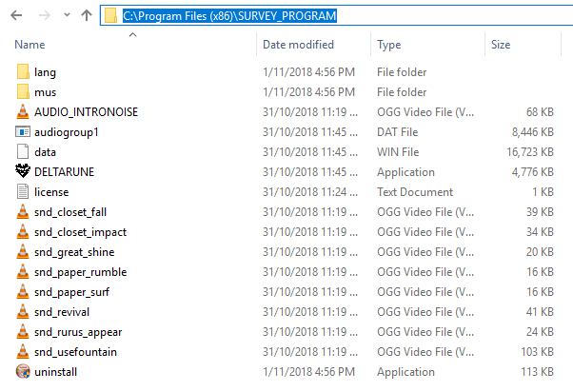This screenshot has width=573, height=392.
Task: Click the 16,723 KB size value
Action: (x=530, y=152)
